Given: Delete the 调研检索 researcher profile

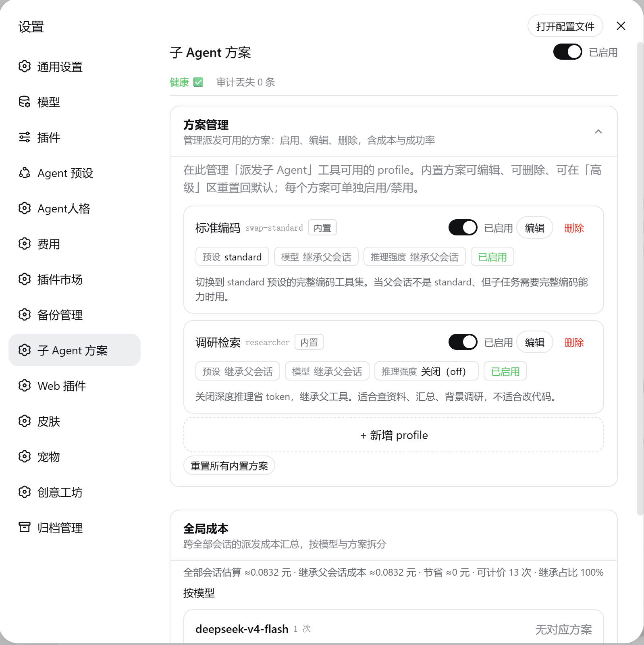Looking at the screenshot, I should click(x=574, y=343).
